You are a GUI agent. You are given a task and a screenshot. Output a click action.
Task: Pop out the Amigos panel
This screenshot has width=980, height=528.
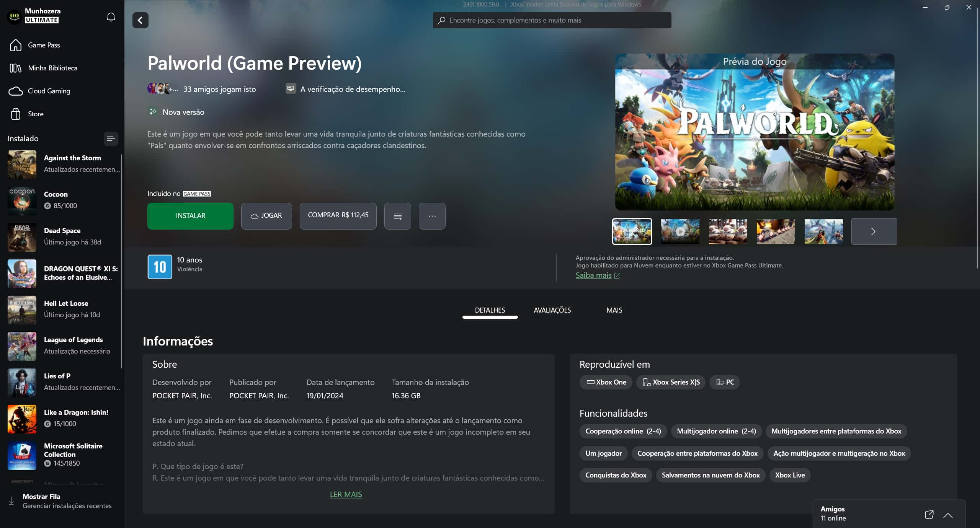tap(929, 514)
